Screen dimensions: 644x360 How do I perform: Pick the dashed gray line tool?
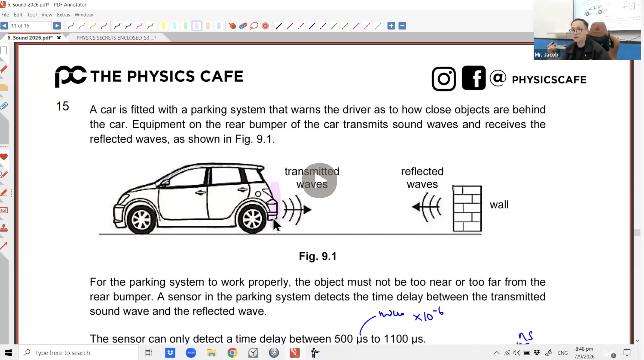pyautogui.click(x=378, y=26)
